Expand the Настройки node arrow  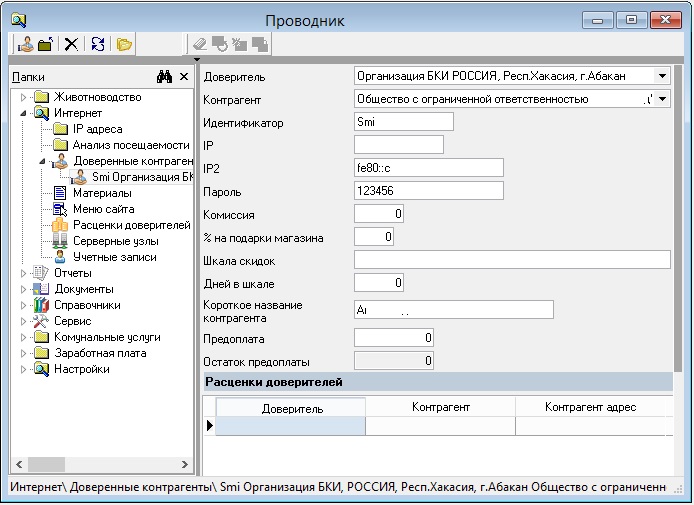(x=23, y=370)
